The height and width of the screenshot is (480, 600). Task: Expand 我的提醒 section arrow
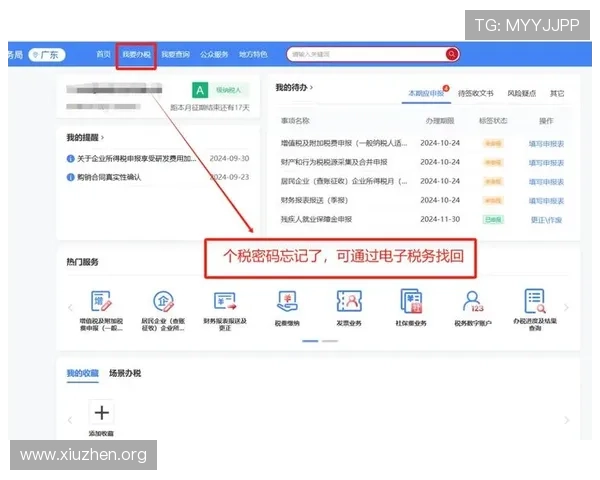[x=102, y=137]
